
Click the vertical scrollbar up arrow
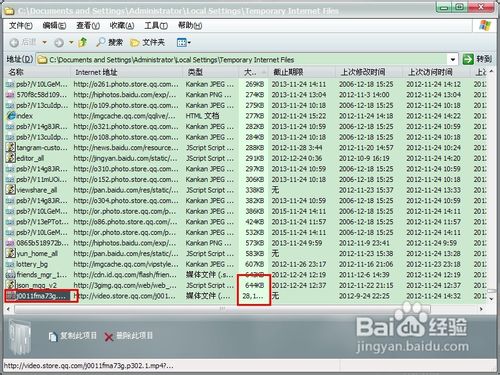pyautogui.click(x=491, y=71)
